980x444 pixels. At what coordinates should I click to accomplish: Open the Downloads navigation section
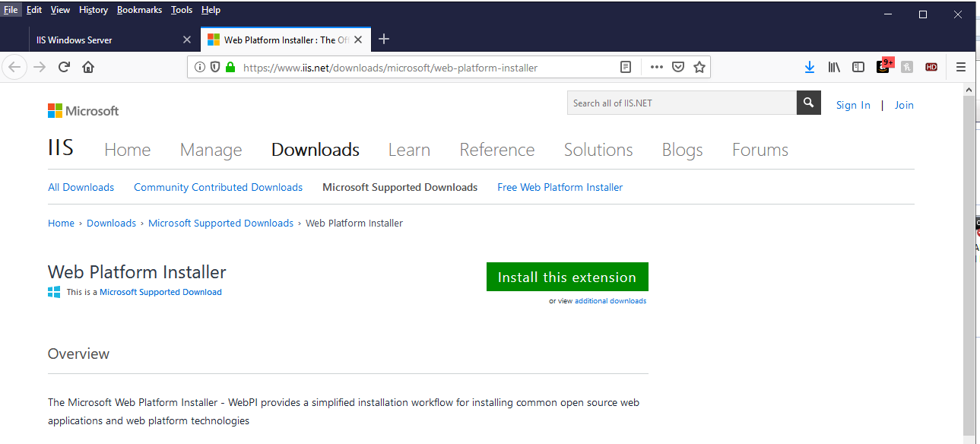(316, 150)
